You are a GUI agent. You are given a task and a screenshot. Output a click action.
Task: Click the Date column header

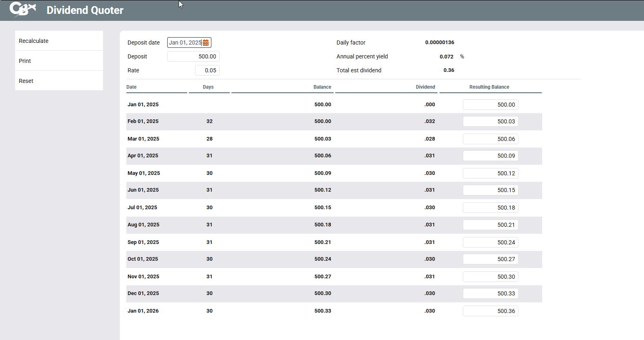132,87
